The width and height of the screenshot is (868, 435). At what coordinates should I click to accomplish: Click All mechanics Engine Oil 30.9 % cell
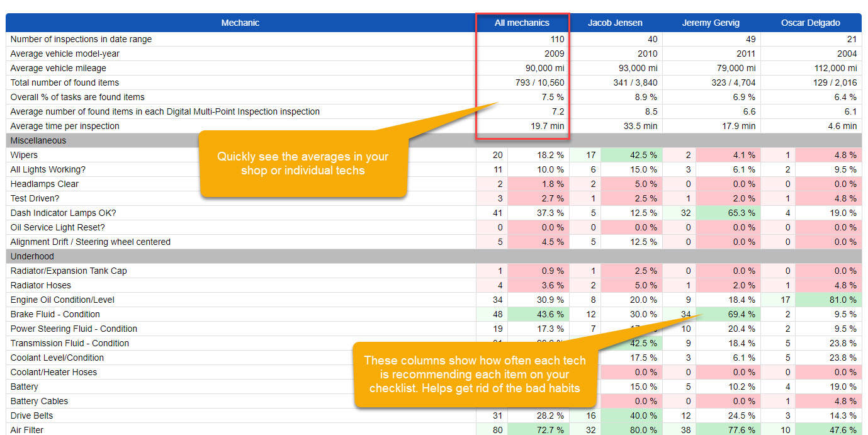[539, 300]
